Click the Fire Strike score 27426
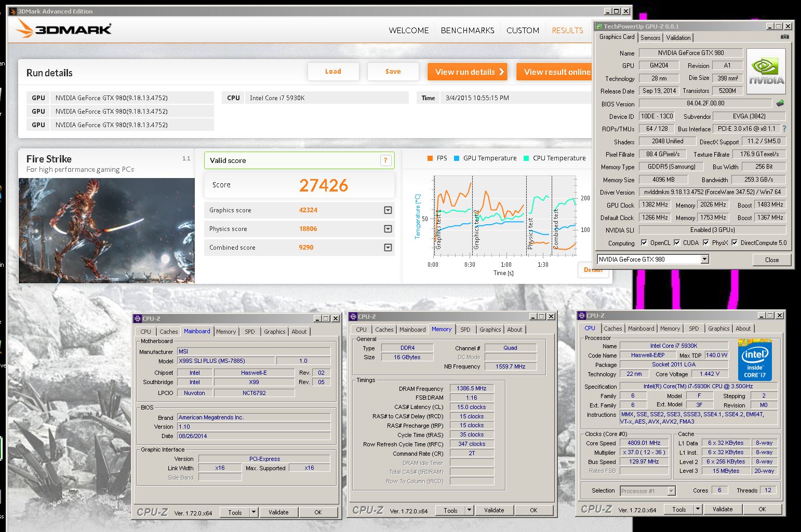The height and width of the screenshot is (532, 801). 324,185
